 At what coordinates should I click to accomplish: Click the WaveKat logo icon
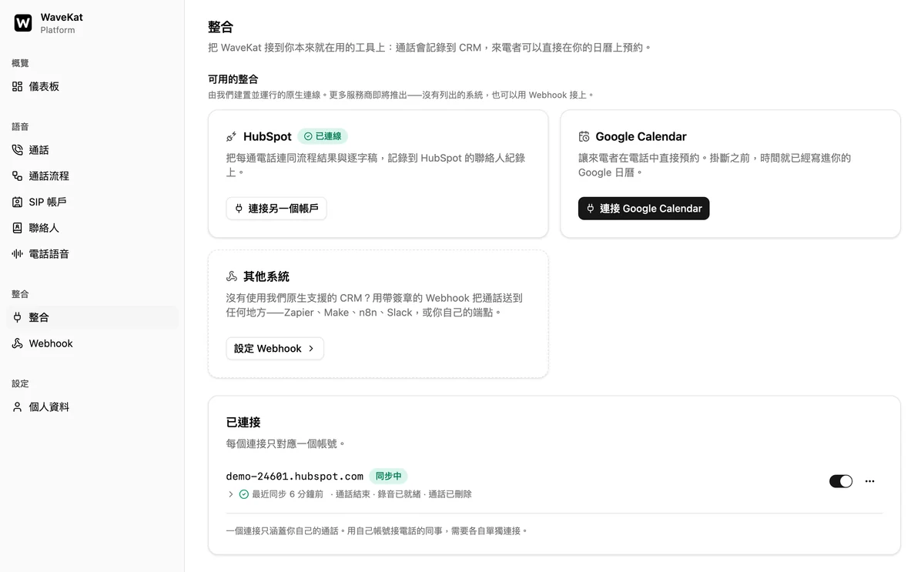pos(23,23)
